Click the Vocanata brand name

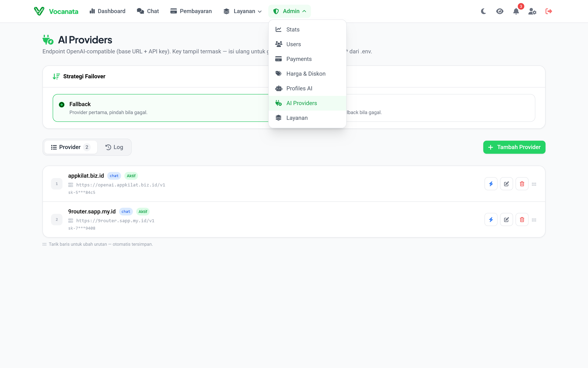tap(63, 11)
